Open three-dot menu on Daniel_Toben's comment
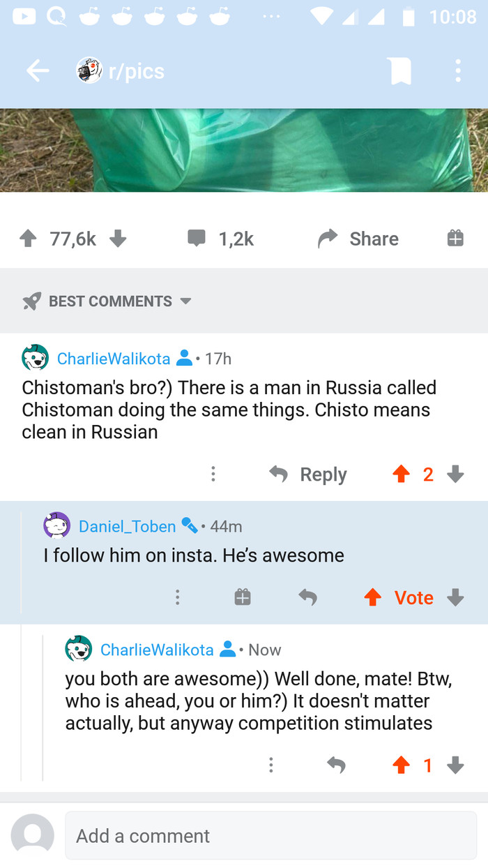Screen dimensions: 488x868 (178, 597)
